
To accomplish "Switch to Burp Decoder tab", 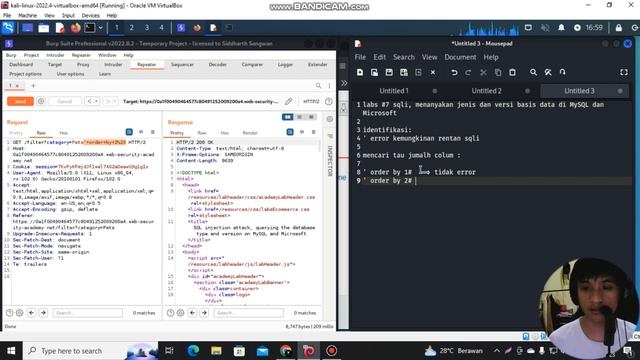I will pyautogui.click(x=218, y=64).
